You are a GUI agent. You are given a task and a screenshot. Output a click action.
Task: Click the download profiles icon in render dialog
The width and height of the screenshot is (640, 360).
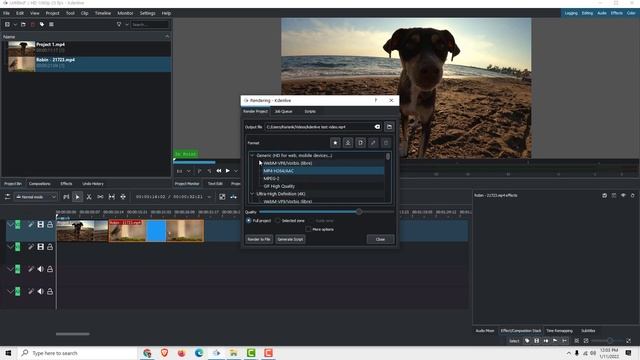tap(348, 142)
